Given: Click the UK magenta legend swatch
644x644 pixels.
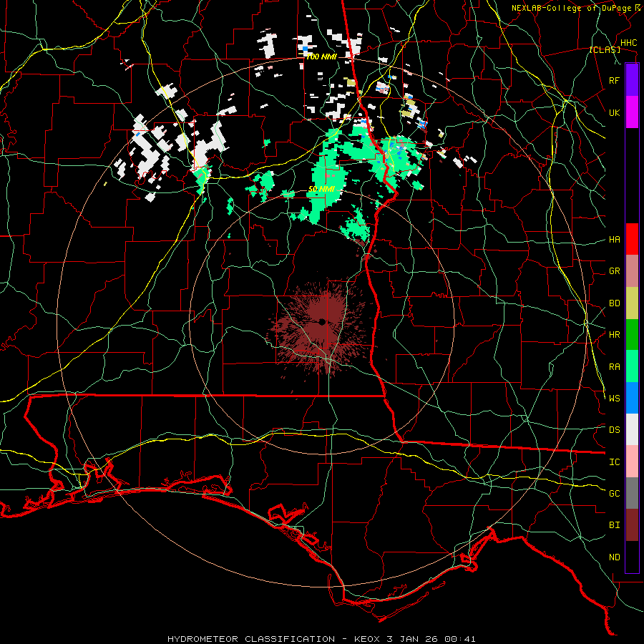Looking at the screenshot, I should pyautogui.click(x=632, y=112).
